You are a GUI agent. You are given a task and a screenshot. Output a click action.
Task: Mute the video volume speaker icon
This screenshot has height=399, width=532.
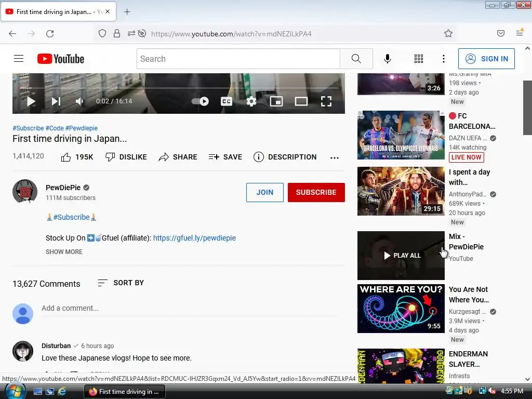pyautogui.click(x=79, y=101)
